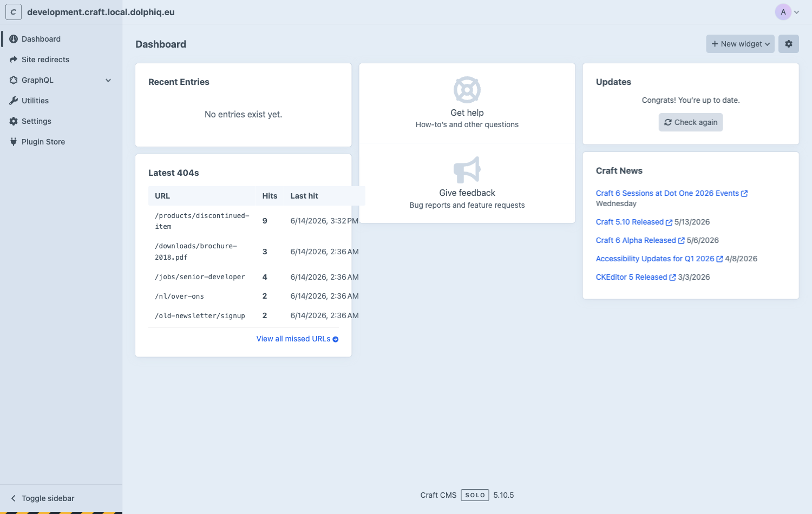Click site name development.craft.local.dolphiq.eu
Image resolution: width=812 pixels, height=514 pixels.
tap(101, 12)
